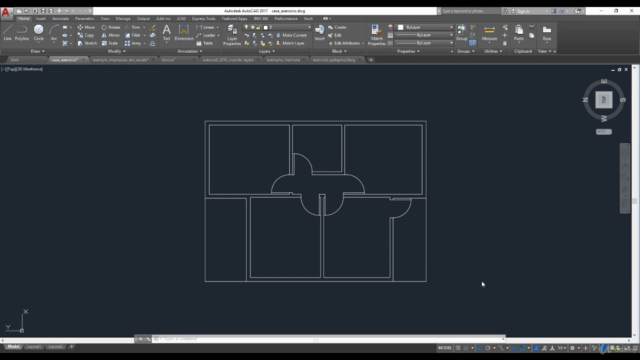The image size is (640, 360).
Task: Open the ByLayer color dropdown
Action: point(425,27)
